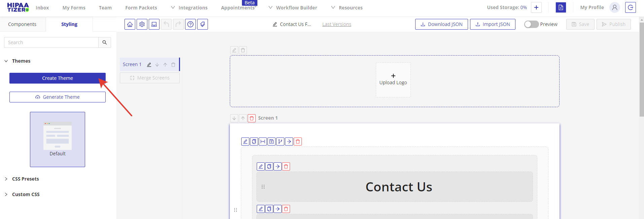Viewport: 644px width, 219px height.
Task: Click the tag icon in the toolbar
Action: coord(203,24)
